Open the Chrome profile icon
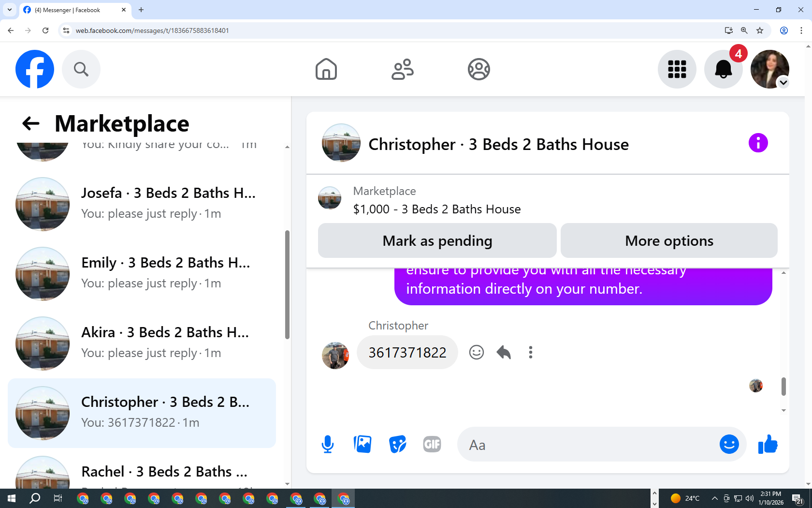 click(784, 30)
